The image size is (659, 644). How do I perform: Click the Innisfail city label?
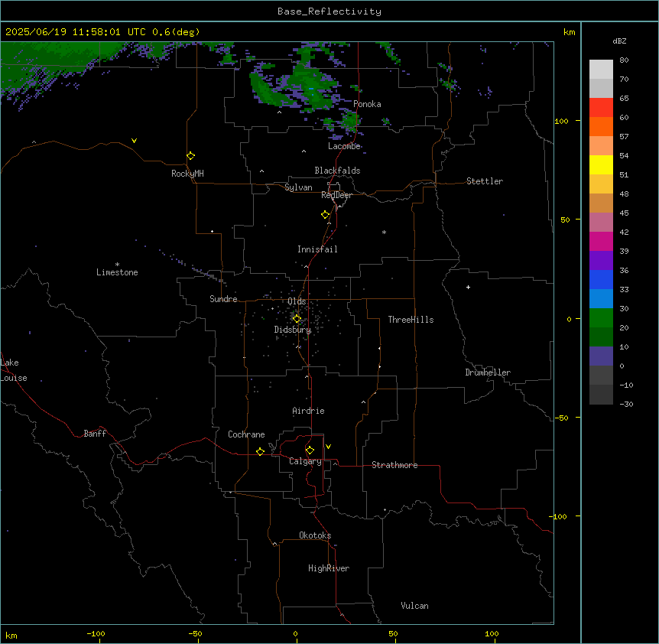[x=317, y=249]
